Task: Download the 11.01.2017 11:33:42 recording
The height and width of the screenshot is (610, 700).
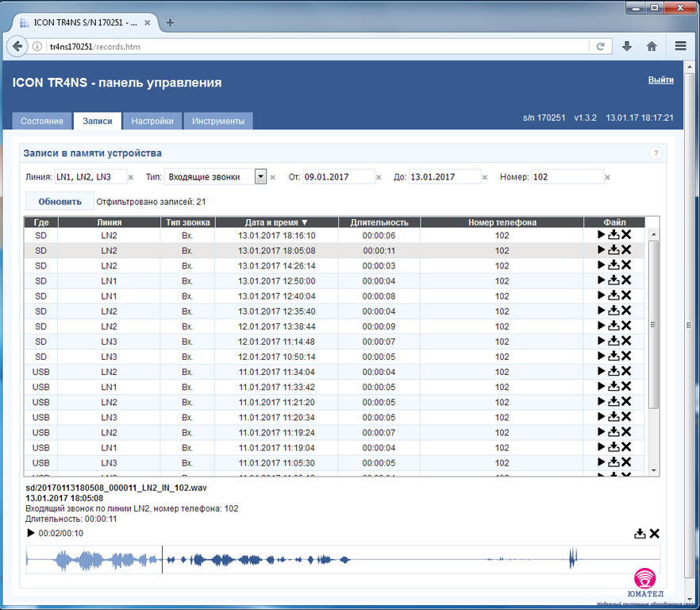Action: [613, 387]
